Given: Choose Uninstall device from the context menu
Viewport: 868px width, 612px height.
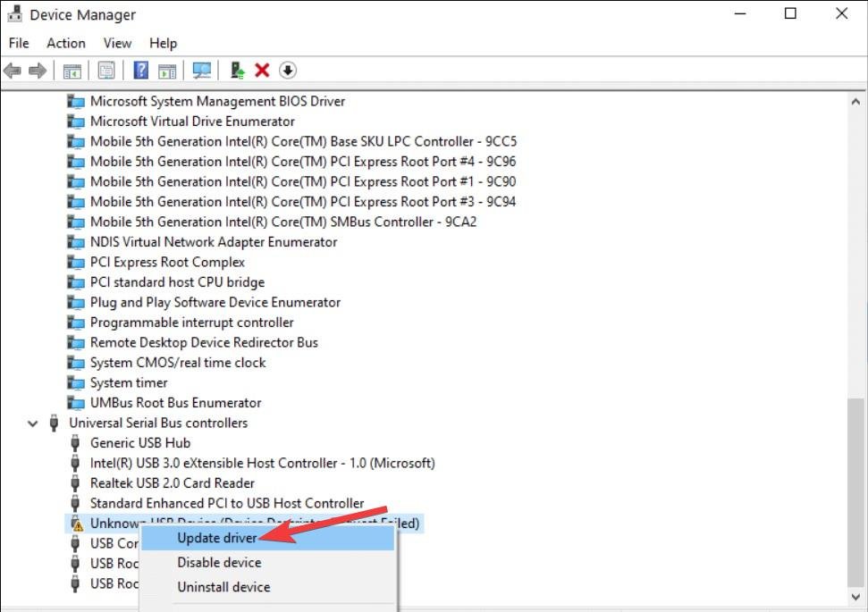Looking at the screenshot, I should [268, 587].
